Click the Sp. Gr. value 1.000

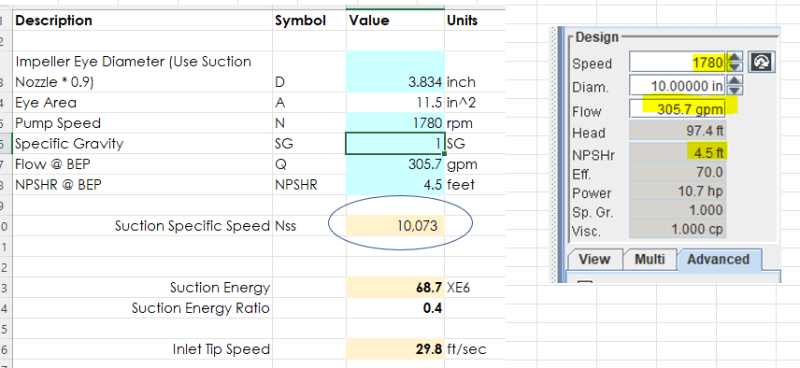click(x=678, y=210)
